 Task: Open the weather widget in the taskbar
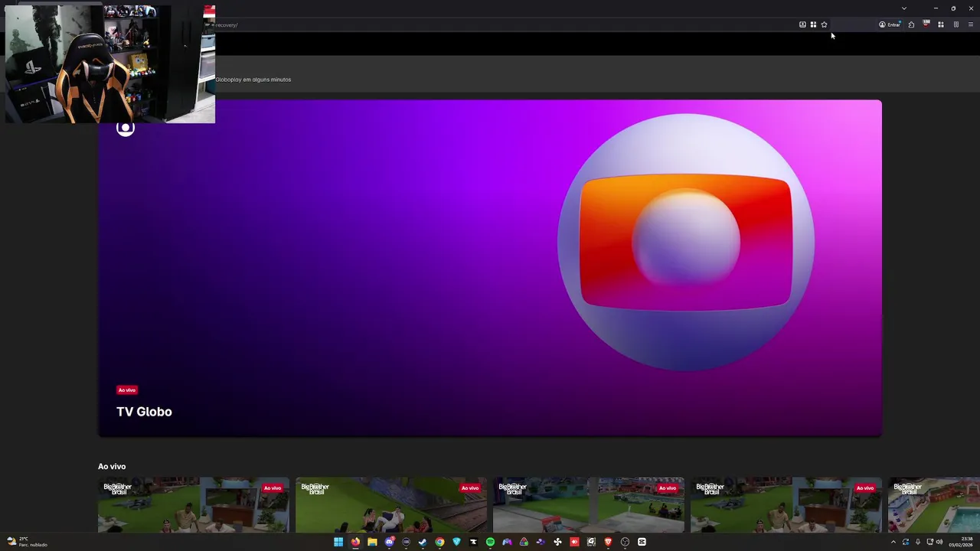tap(28, 542)
